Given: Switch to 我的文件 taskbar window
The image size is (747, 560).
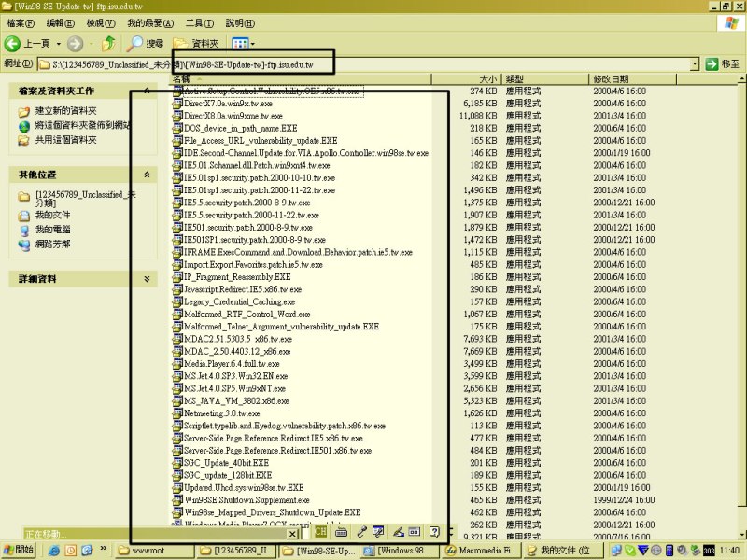Looking at the screenshot, I should tap(564, 551).
